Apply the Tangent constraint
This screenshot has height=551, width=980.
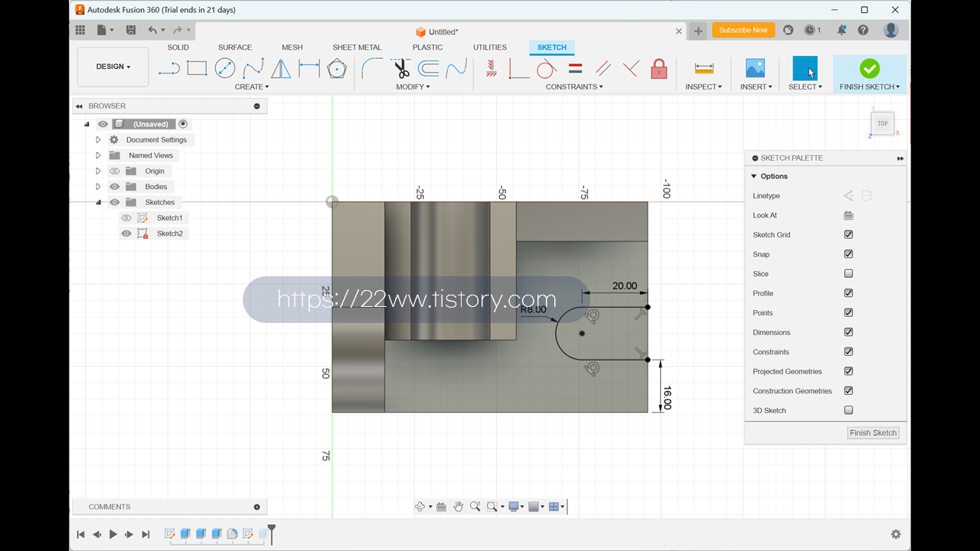click(x=546, y=68)
